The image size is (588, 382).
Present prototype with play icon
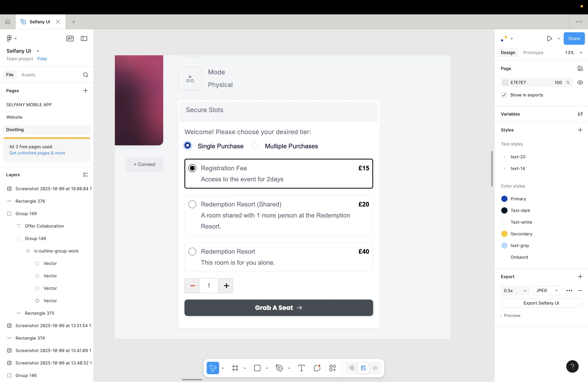tap(549, 39)
